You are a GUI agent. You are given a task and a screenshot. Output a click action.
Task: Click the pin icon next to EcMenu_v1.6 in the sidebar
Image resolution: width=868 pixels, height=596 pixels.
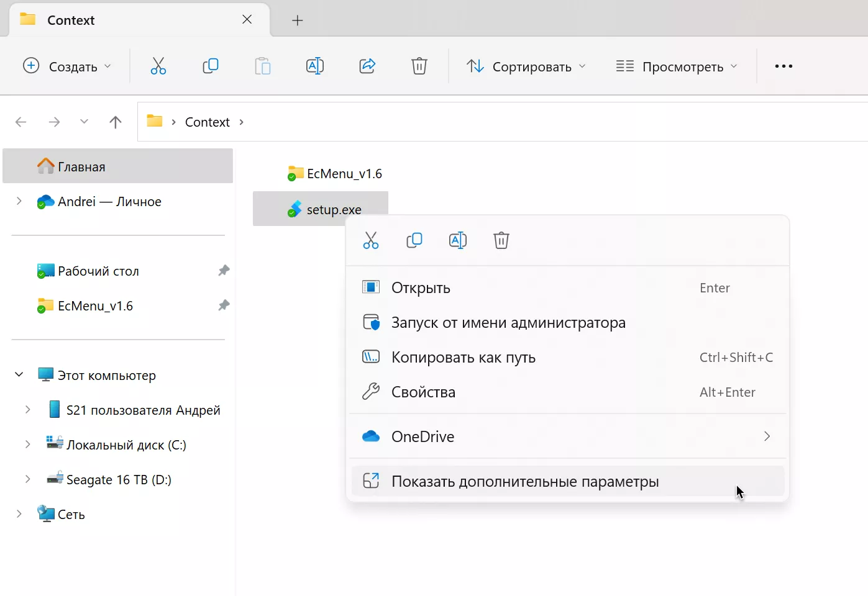coord(224,305)
